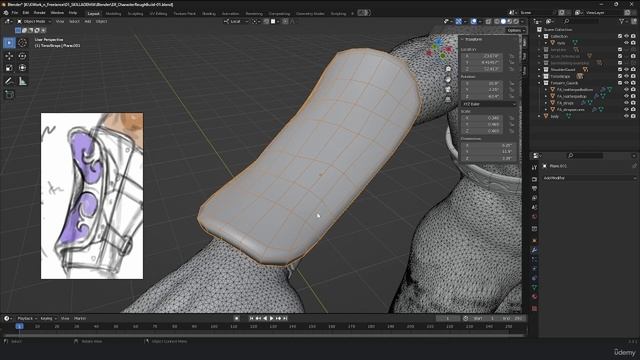Uncheck the Collection exclude checkbox
This screenshot has height=360, width=640.
(x=620, y=36)
